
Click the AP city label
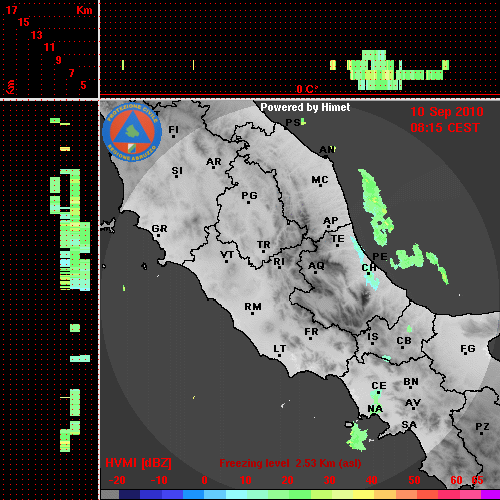pos(330,221)
